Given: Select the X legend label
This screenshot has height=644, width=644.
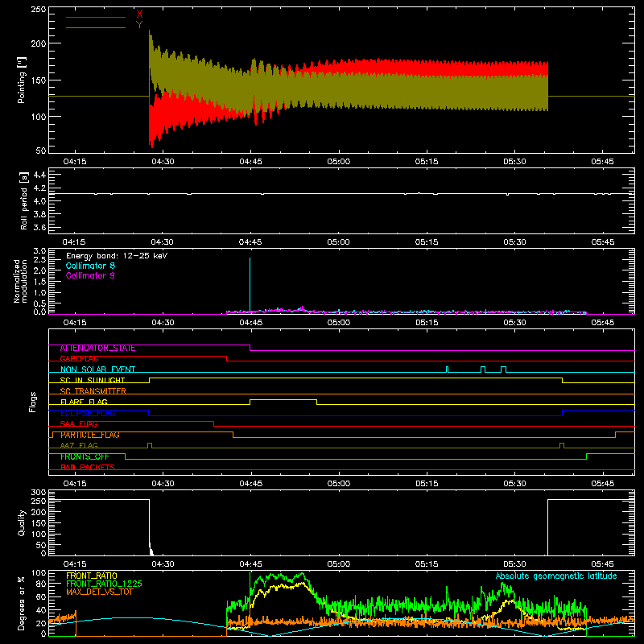Looking at the screenshot, I should pos(139,14).
